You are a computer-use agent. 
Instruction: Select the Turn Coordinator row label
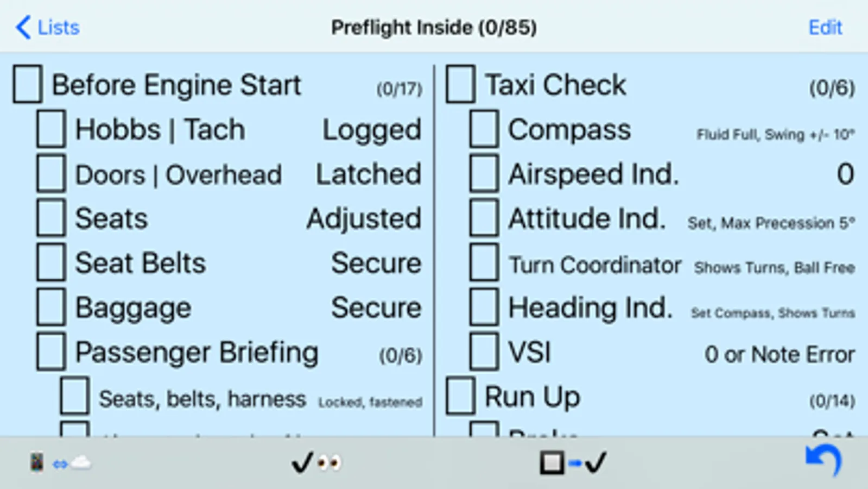(594, 265)
